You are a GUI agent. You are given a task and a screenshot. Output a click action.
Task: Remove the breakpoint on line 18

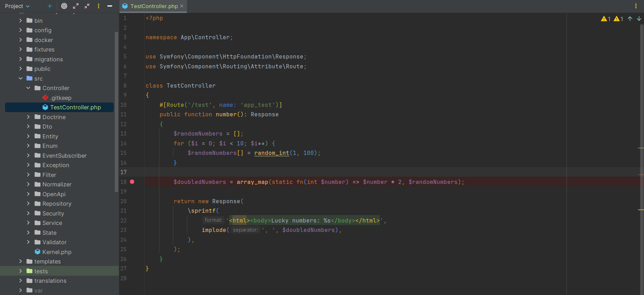click(132, 182)
